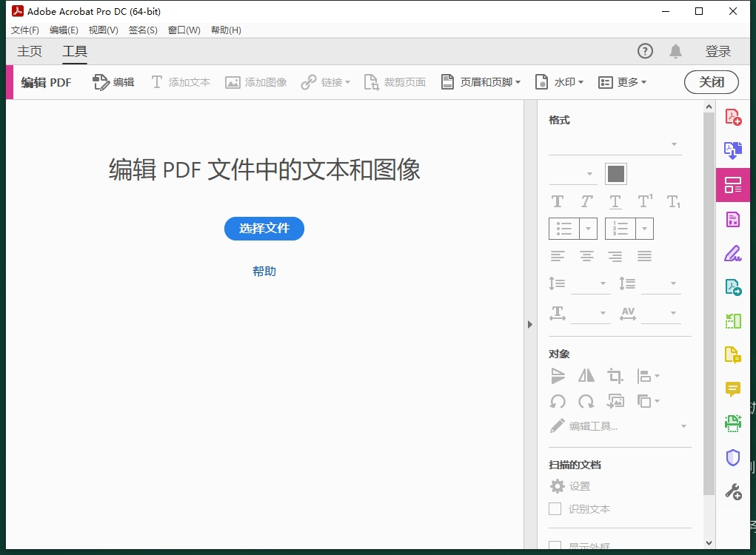
Task: Switch to the 工具 tab
Action: tap(75, 51)
